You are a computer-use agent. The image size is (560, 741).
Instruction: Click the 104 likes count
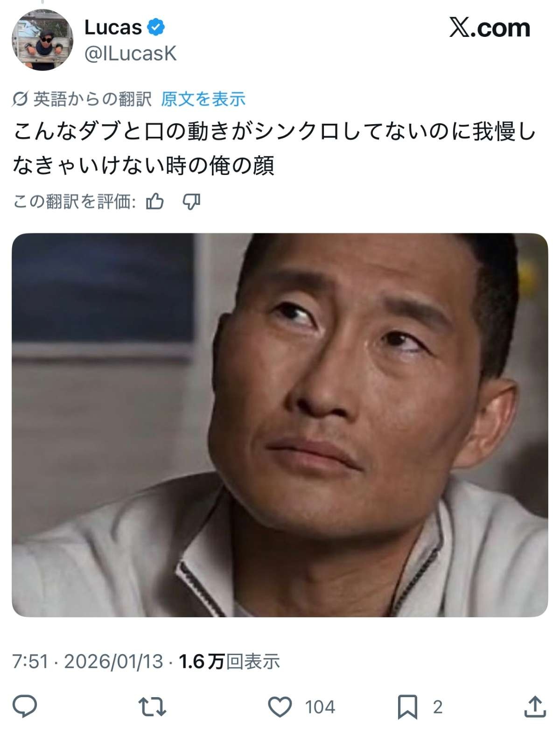[320, 707]
